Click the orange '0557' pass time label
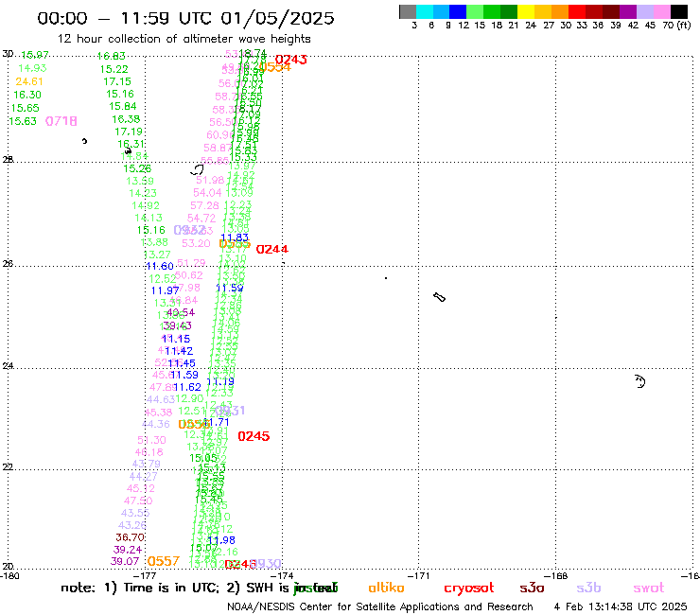 [164, 561]
